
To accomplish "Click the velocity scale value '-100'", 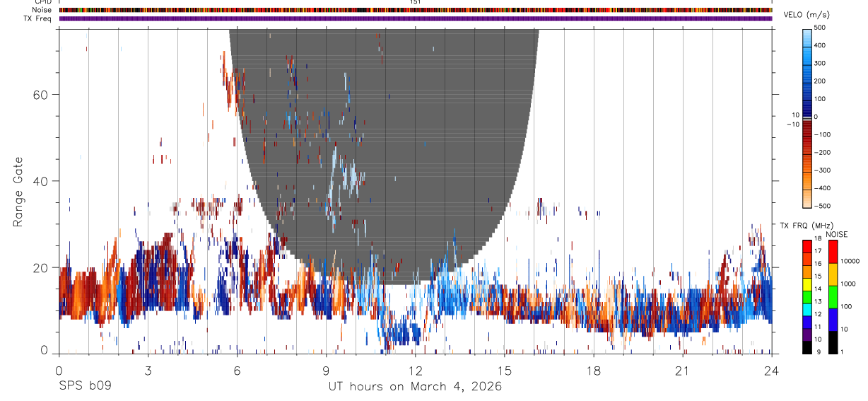I will click(x=822, y=134).
